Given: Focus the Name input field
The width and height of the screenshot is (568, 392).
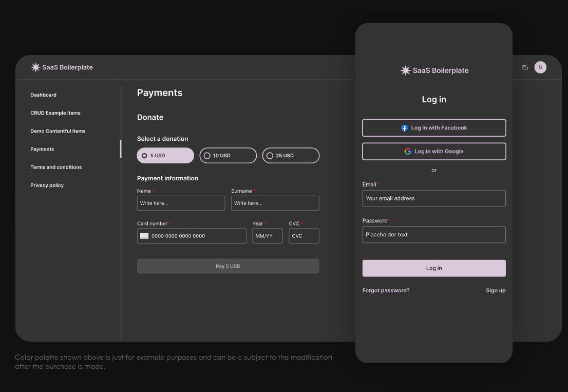Looking at the screenshot, I should pyautogui.click(x=181, y=203).
